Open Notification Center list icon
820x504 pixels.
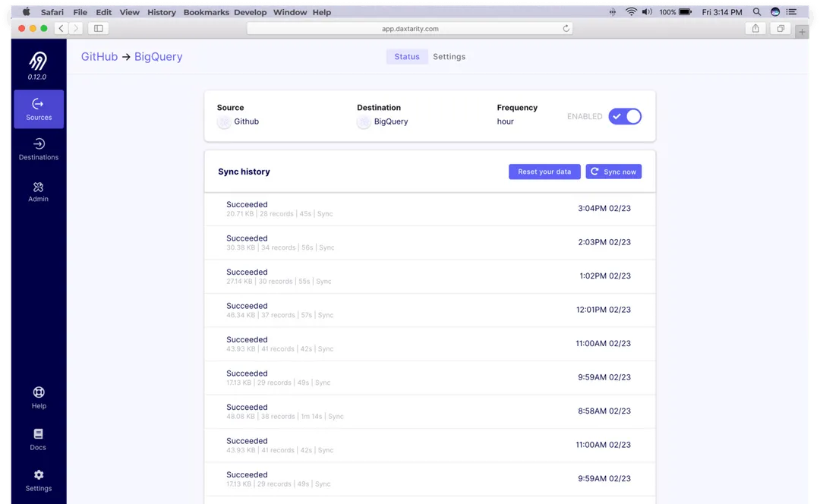791,11
